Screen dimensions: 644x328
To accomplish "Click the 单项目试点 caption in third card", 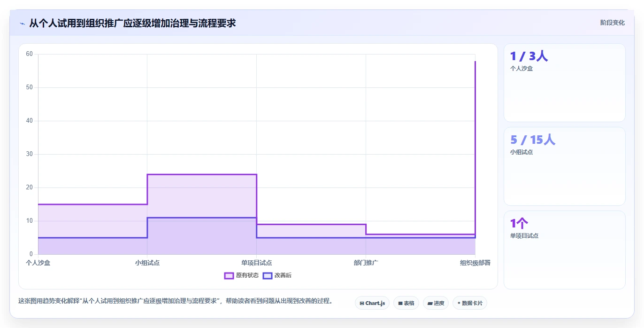I will tap(524, 236).
